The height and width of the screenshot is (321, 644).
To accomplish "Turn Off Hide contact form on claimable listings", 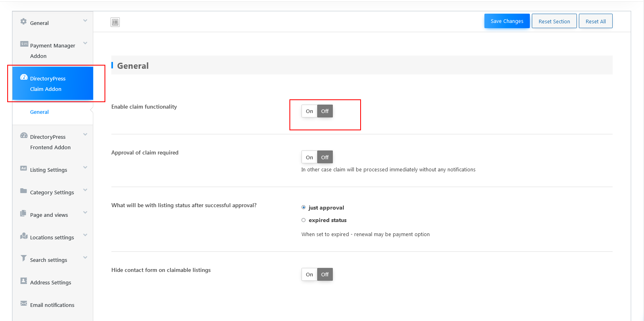I will click(325, 274).
